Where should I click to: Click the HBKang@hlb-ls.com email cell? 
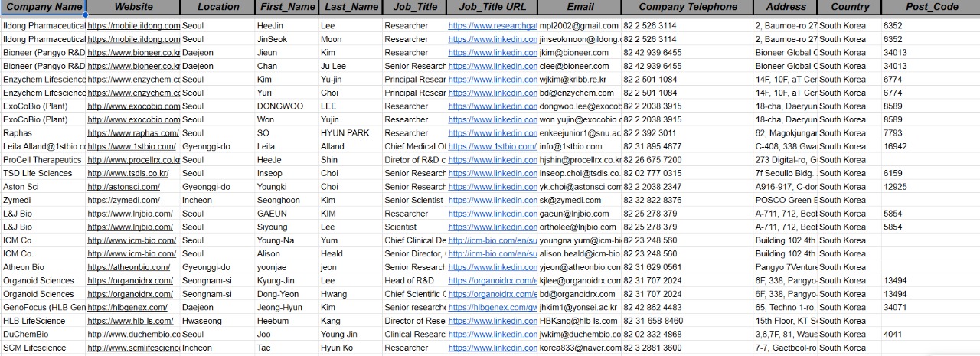coord(580,321)
